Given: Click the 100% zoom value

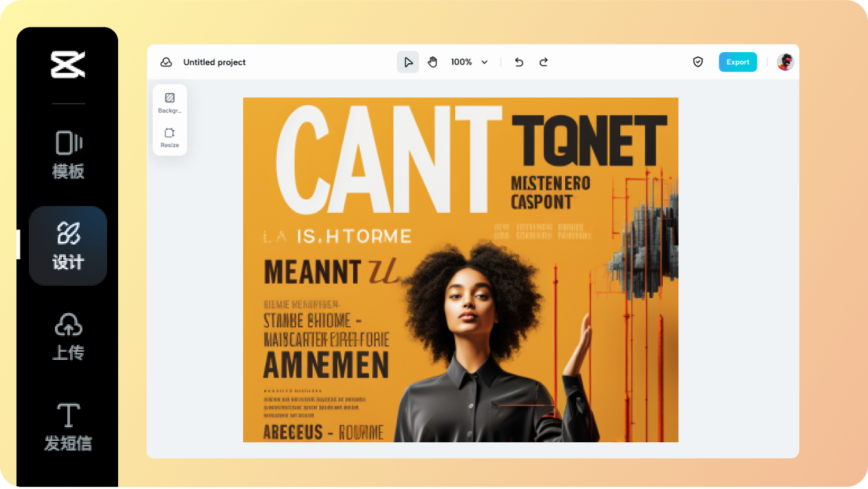Looking at the screenshot, I should click(x=461, y=62).
